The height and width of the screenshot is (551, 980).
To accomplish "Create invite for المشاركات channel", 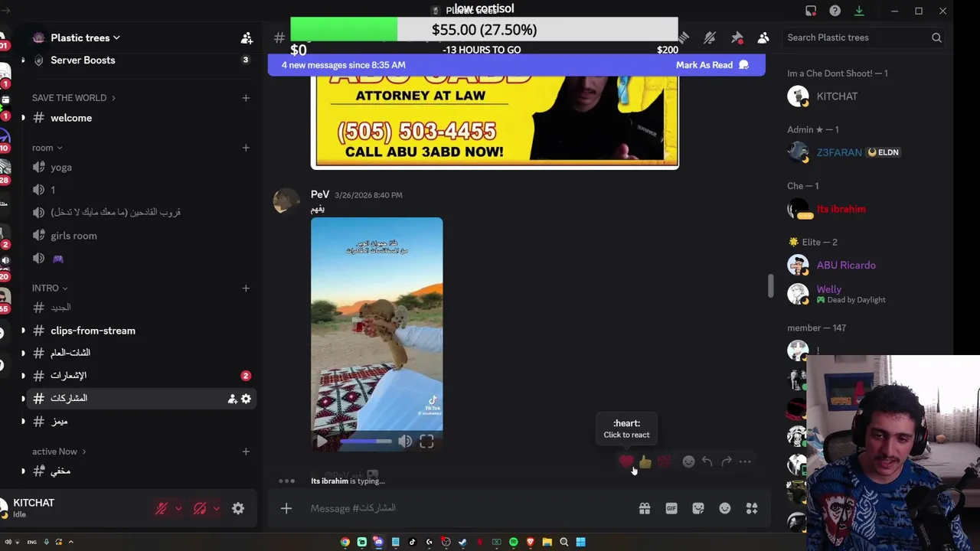I will click(232, 399).
